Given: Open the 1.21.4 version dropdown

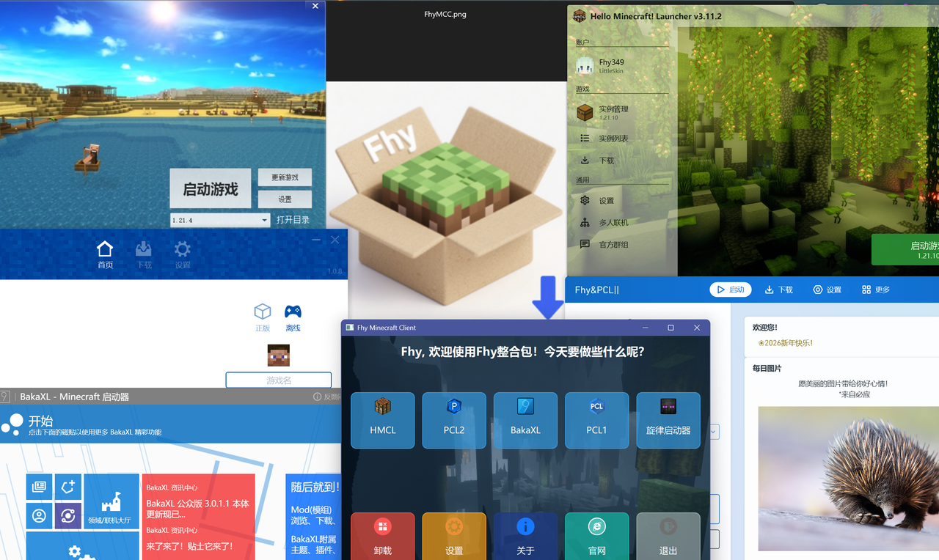Looking at the screenshot, I should tap(220, 220).
